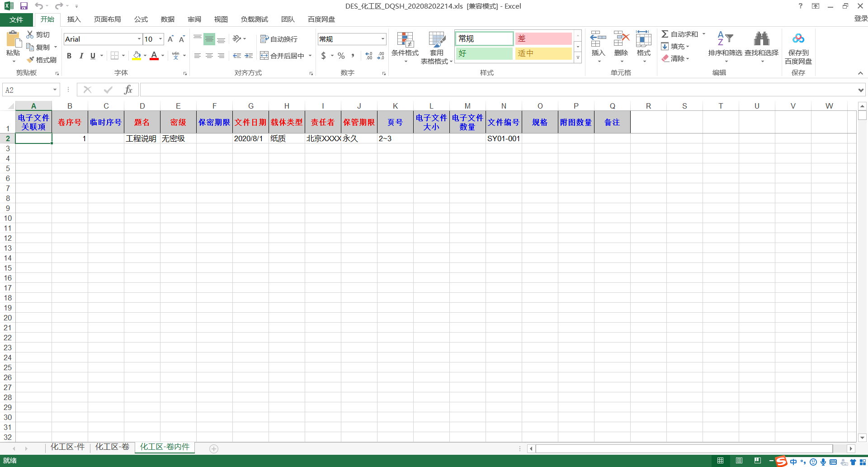The width and height of the screenshot is (868, 467).
Task: Click the Cut (剪切) scissors icon
Action: pos(30,34)
